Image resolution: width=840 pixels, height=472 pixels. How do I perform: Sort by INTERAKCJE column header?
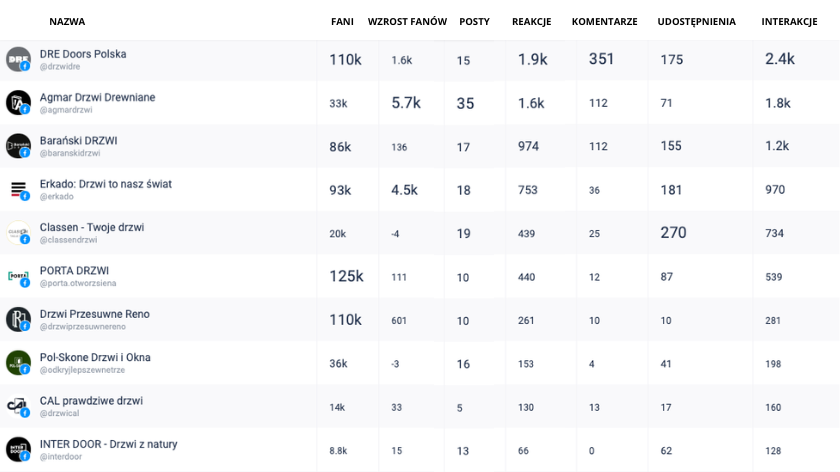point(789,21)
